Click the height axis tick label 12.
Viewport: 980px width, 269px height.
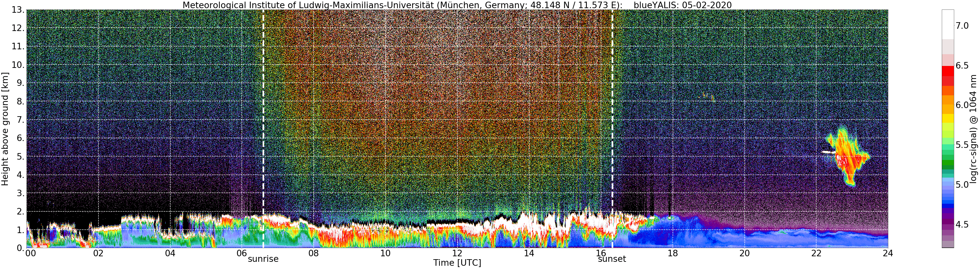tap(18, 28)
